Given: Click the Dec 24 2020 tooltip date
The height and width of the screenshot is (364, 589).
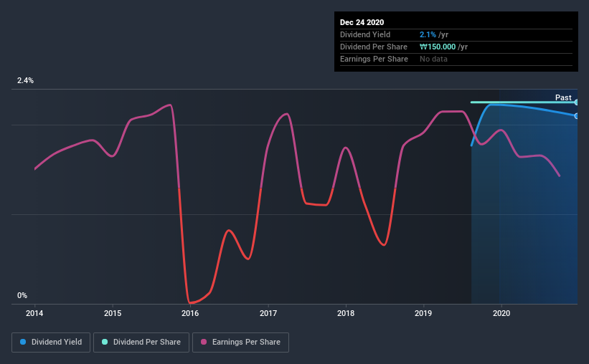Looking at the screenshot, I should click(x=362, y=22).
